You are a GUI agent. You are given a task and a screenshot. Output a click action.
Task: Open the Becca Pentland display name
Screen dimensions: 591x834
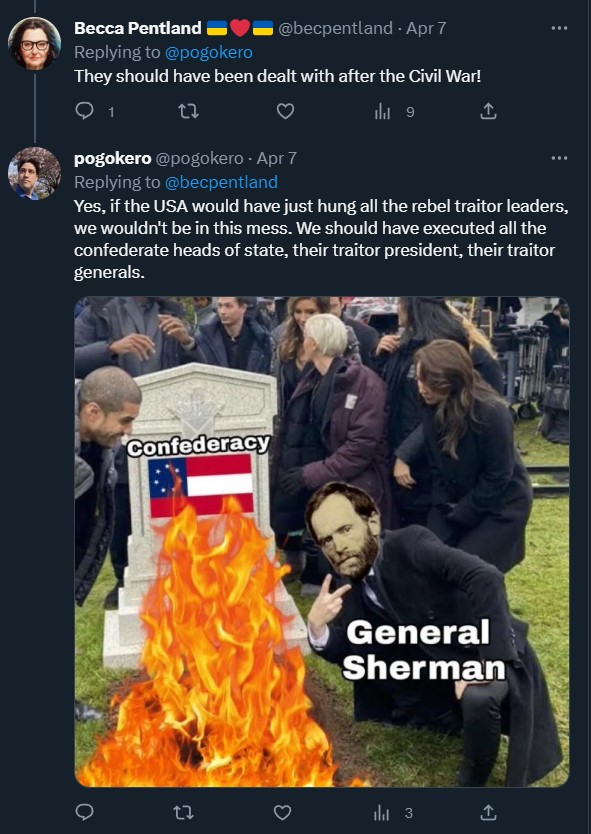[x=138, y=28]
